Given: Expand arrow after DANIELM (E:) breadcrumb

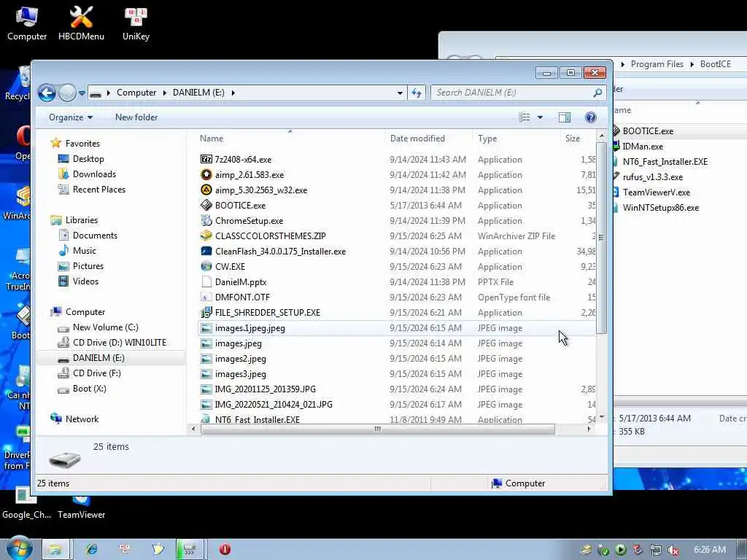Looking at the screenshot, I should tap(233, 93).
